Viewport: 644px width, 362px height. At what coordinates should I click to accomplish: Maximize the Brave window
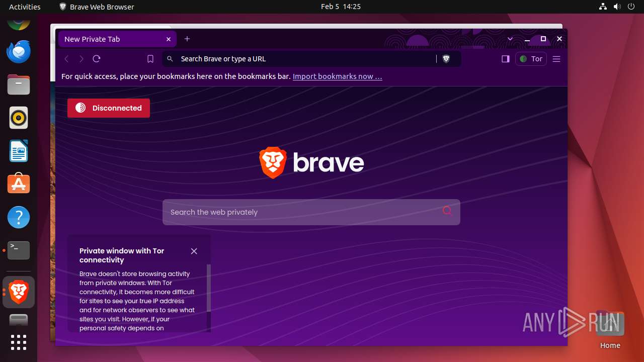pos(543,39)
